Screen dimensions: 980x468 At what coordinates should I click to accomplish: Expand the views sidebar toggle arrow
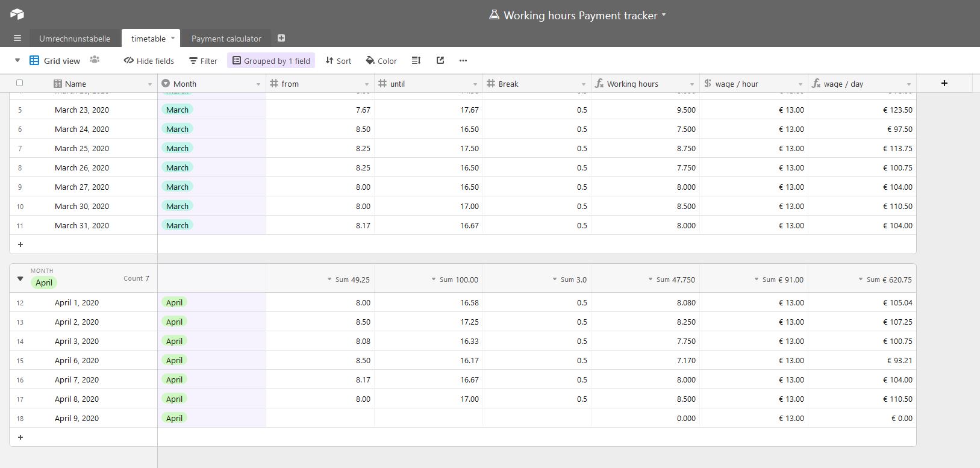[x=17, y=60]
